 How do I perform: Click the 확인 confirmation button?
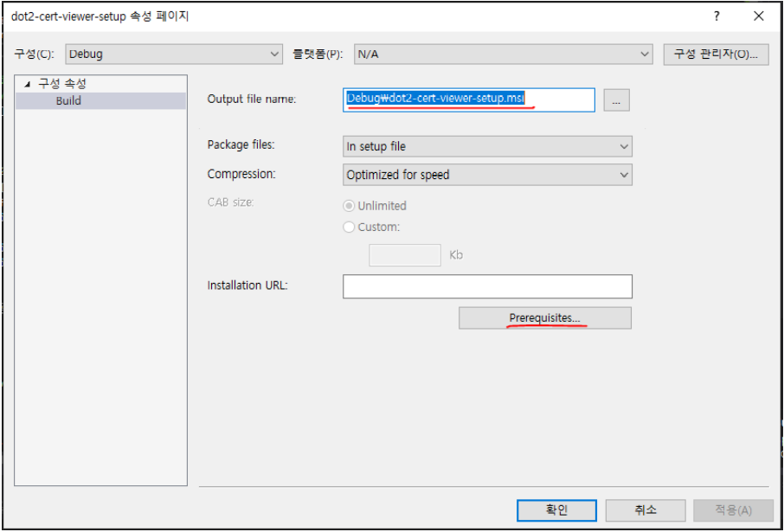pos(556,510)
